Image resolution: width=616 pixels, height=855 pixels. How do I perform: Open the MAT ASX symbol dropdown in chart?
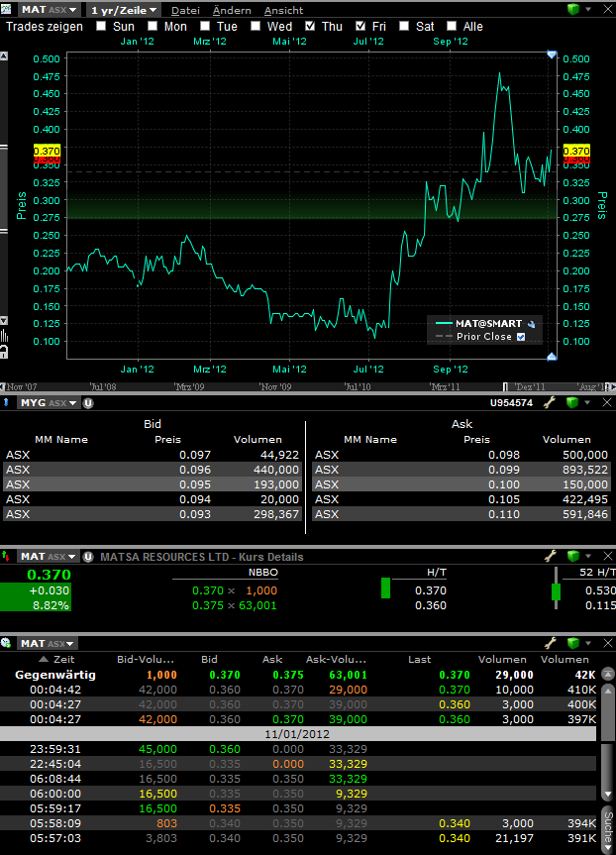pyautogui.click(x=50, y=10)
